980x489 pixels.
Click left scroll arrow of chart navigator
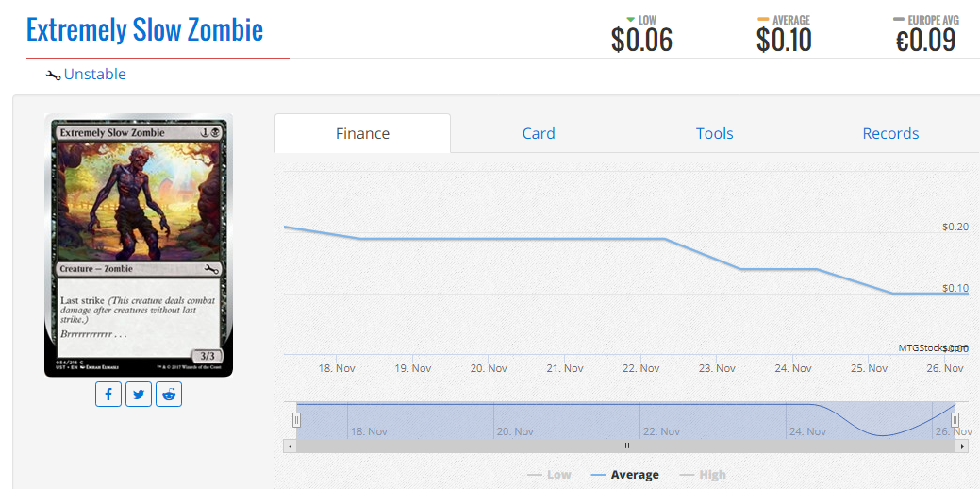pyautogui.click(x=290, y=446)
